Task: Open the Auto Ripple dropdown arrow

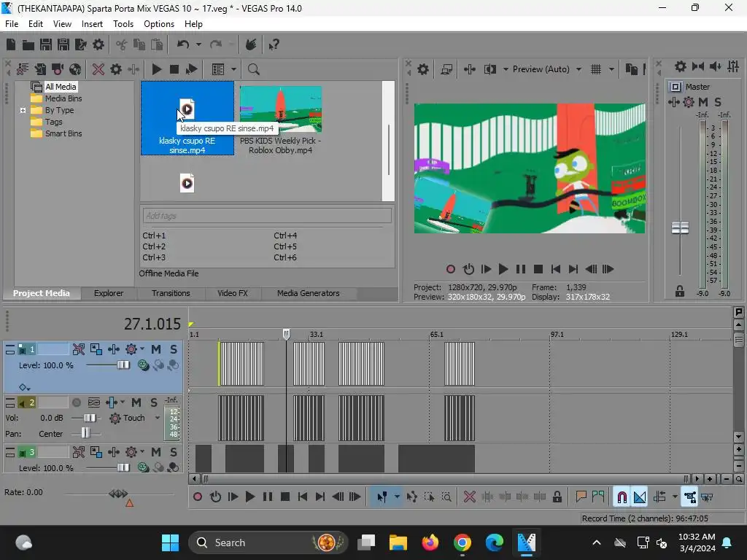Action: [x=675, y=497]
